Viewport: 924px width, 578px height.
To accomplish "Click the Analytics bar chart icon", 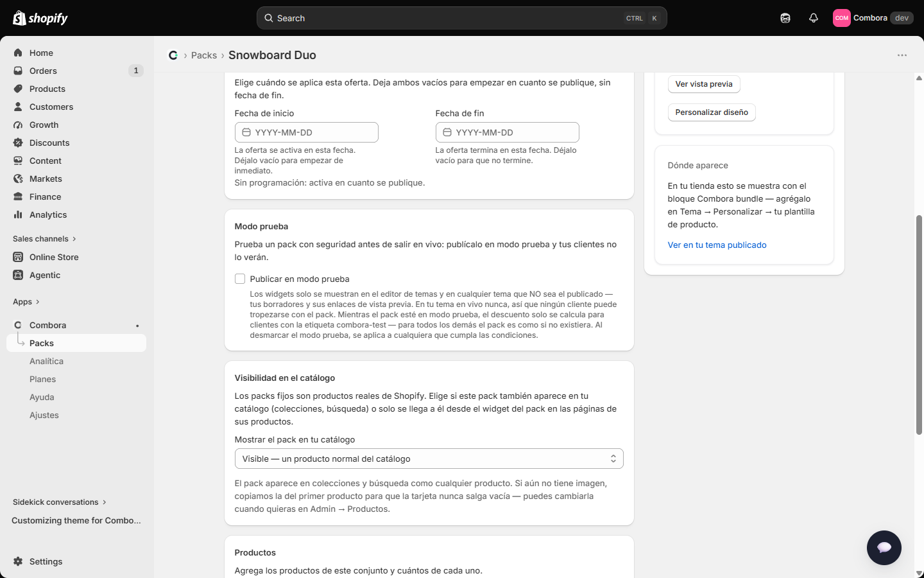I will click(18, 215).
